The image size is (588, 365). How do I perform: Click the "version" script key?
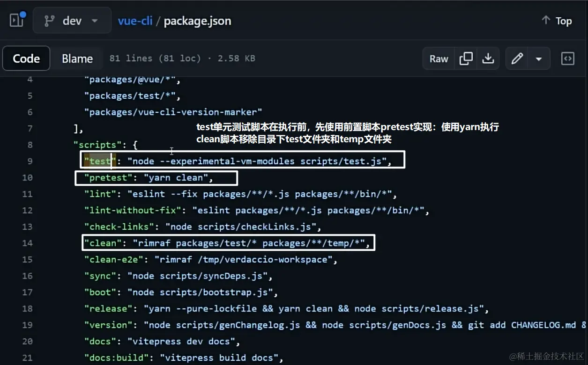click(x=108, y=325)
